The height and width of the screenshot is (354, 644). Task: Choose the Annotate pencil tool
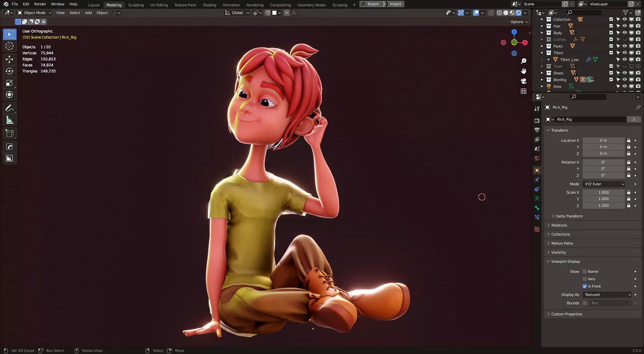coord(9,108)
